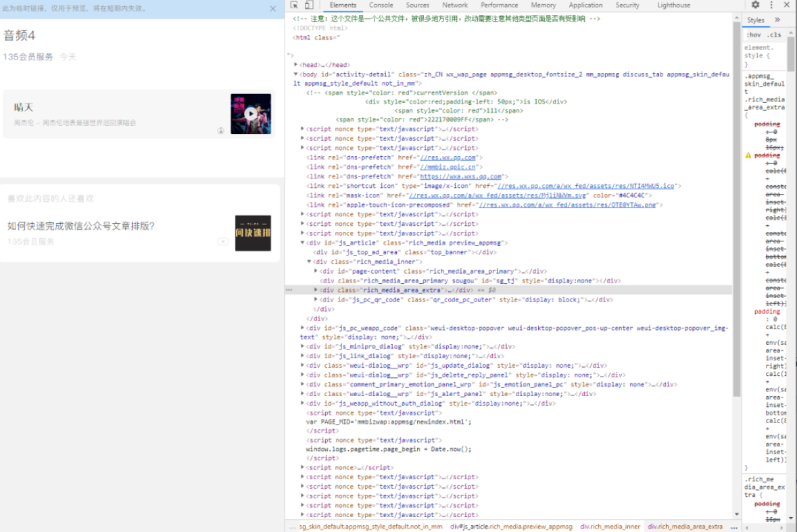Click the 晴天 song title text

point(24,107)
